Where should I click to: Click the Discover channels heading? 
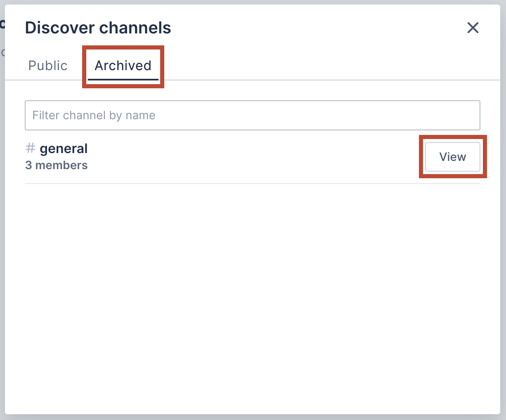[98, 28]
